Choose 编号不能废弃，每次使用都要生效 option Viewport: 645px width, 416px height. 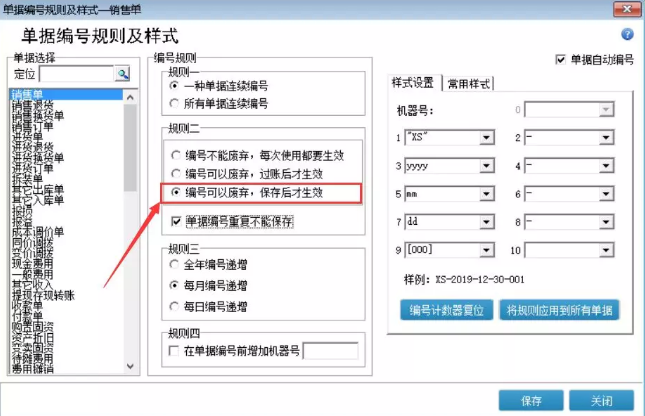point(176,156)
